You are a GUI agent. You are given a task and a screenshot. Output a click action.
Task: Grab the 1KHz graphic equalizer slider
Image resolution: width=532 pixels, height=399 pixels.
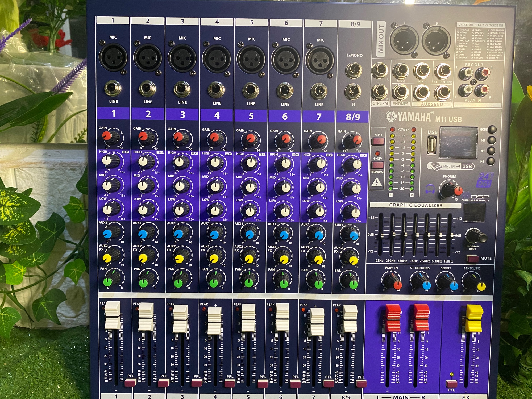[x=417, y=235]
